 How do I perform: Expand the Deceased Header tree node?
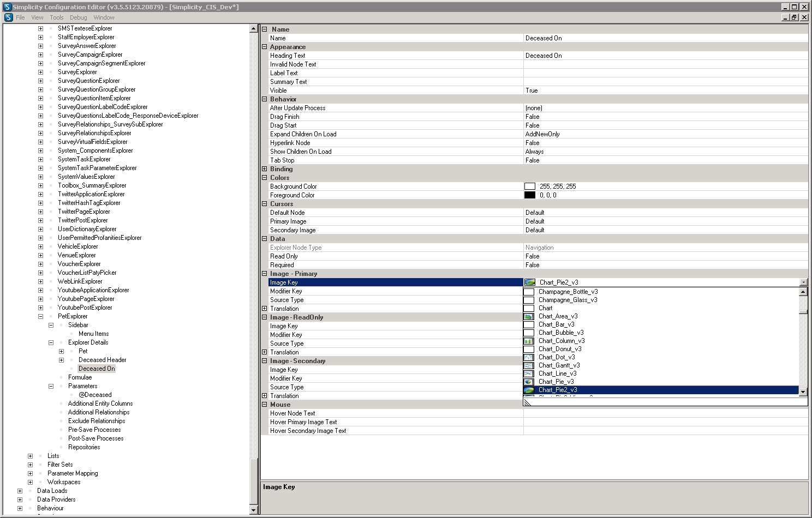[x=61, y=360]
